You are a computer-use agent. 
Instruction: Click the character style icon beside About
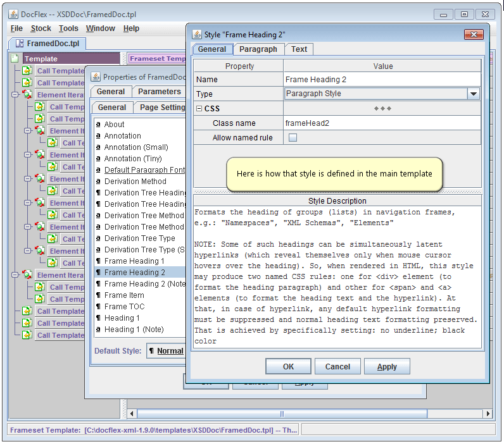coord(98,125)
